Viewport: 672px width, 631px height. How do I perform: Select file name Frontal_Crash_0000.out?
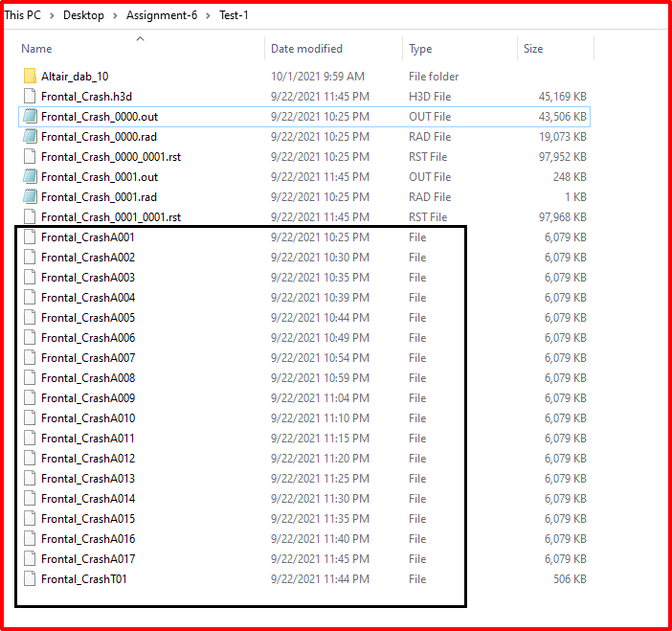tap(100, 117)
